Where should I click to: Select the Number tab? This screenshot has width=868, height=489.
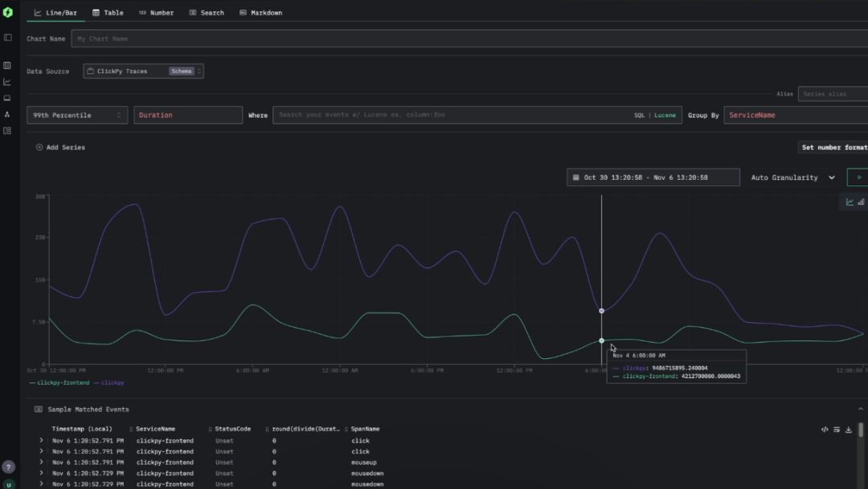point(156,12)
